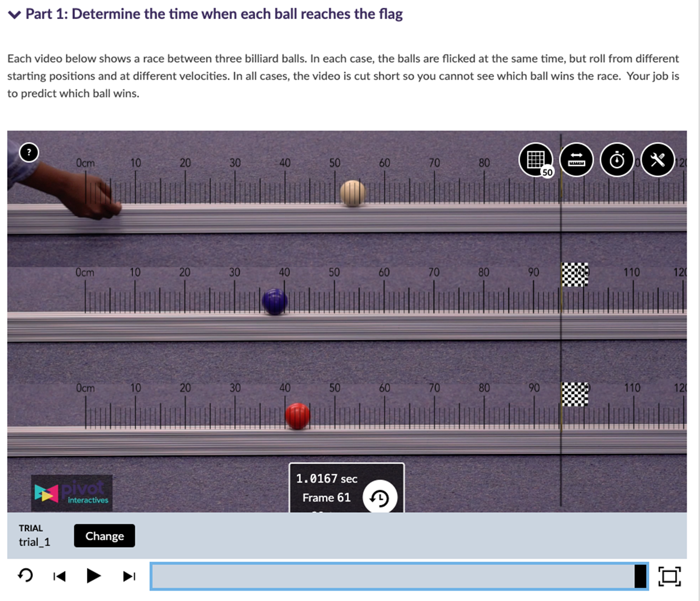The width and height of the screenshot is (700, 601).
Task: Collapse the Part 1 section
Action: (14, 13)
